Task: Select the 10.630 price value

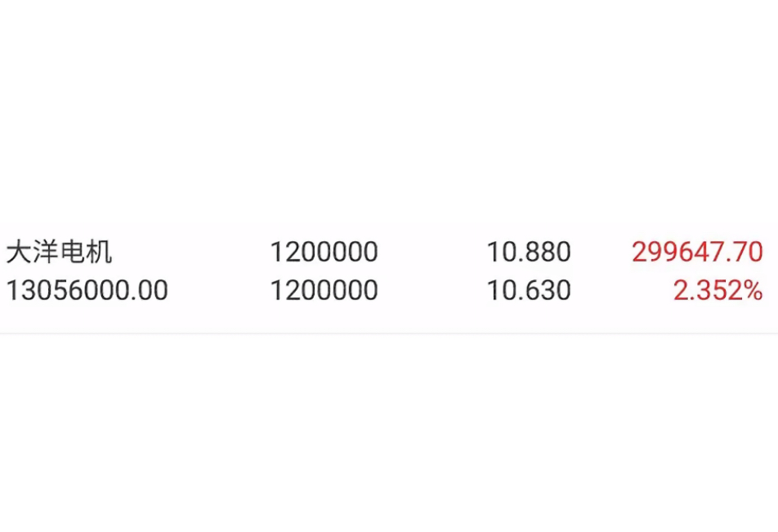Action: tap(529, 290)
